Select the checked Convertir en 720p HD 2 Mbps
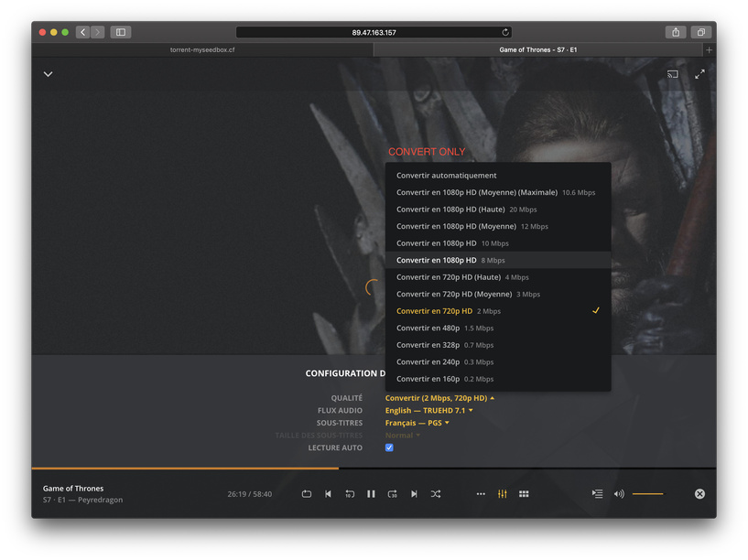748x560 pixels. point(498,311)
